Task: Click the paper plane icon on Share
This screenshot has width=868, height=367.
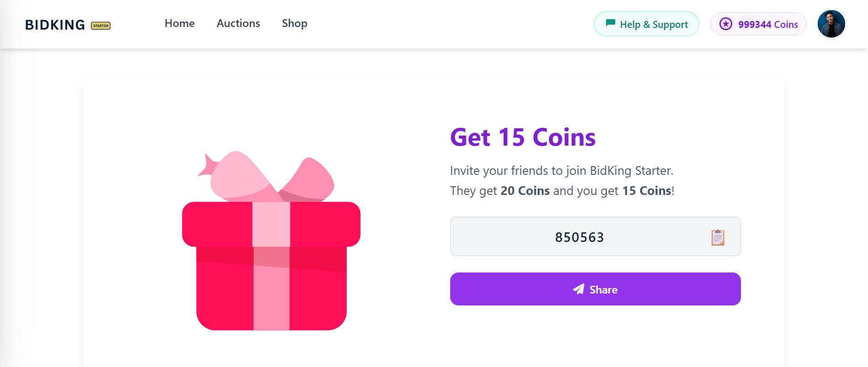Action: pos(579,289)
